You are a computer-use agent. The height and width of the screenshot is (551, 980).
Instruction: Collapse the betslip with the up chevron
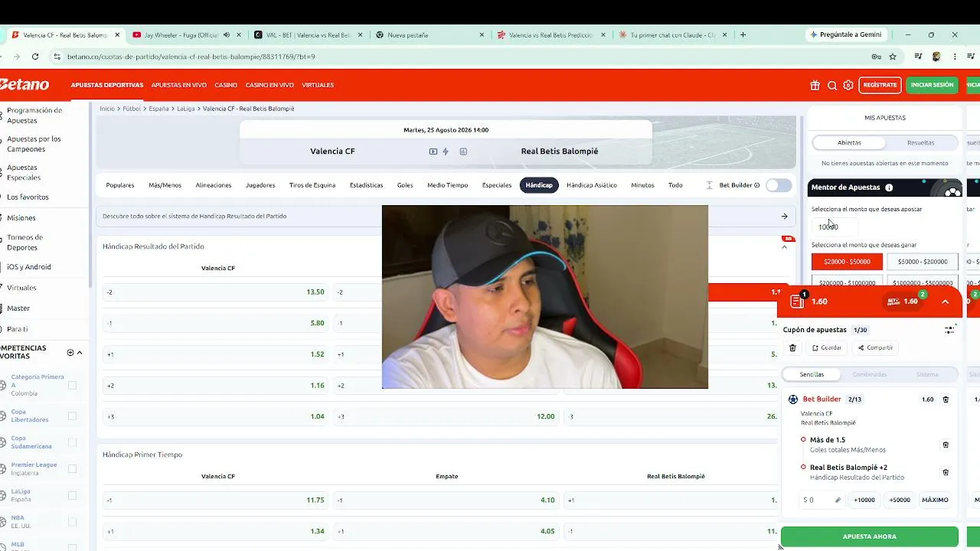pos(946,302)
